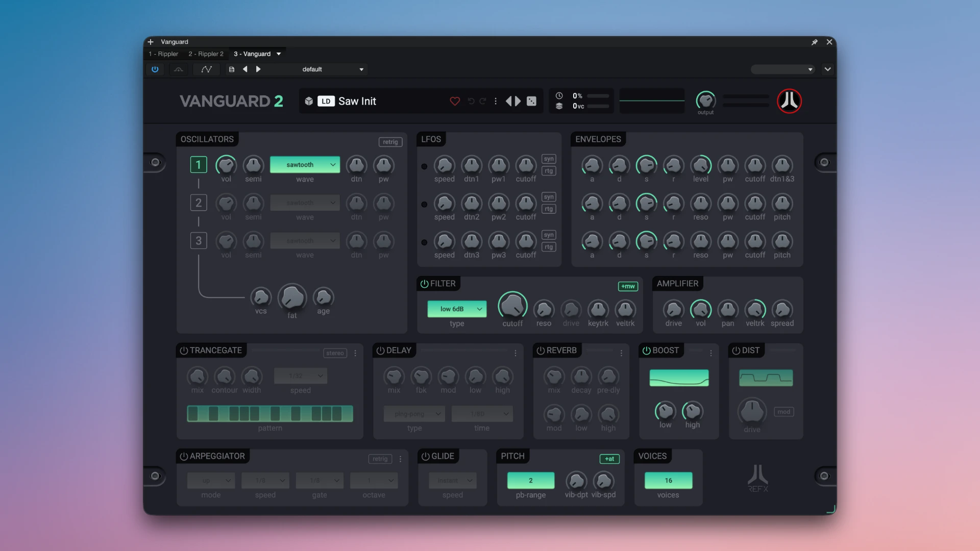This screenshot has height=551, width=980.
Task: Open the preset options three-dot menu
Action: pos(496,101)
